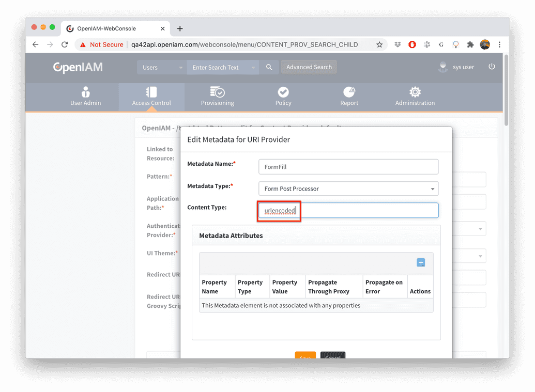Image resolution: width=535 pixels, height=392 pixels.
Task: Click the Advanced Search button
Action: click(x=309, y=67)
